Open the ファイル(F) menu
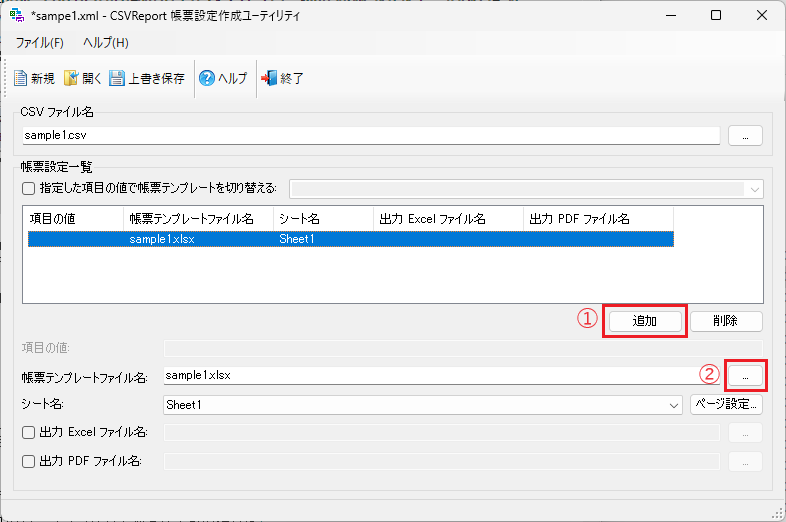The height and width of the screenshot is (522, 786). (40, 43)
